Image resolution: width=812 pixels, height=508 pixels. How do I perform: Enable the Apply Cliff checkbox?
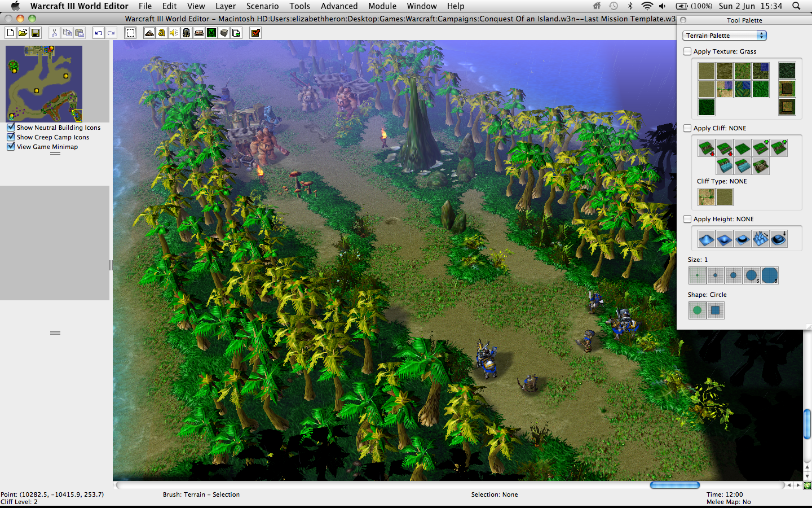coord(687,128)
